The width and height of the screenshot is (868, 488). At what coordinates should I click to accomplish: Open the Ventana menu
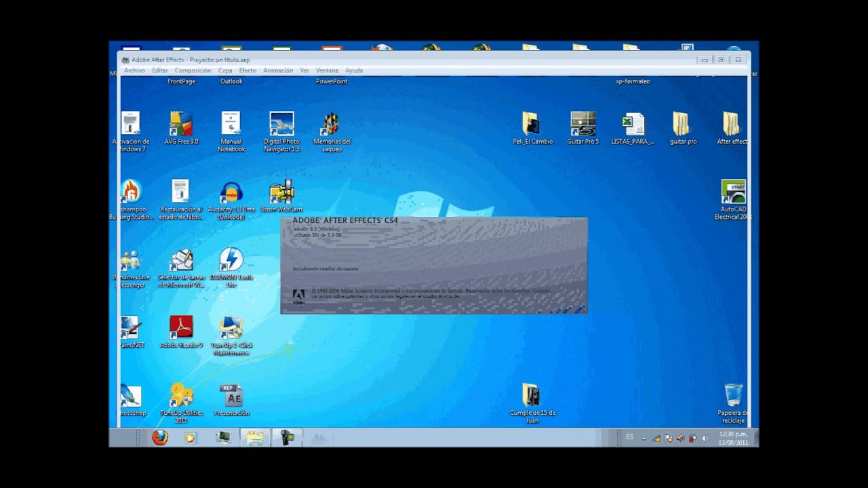pyautogui.click(x=327, y=70)
